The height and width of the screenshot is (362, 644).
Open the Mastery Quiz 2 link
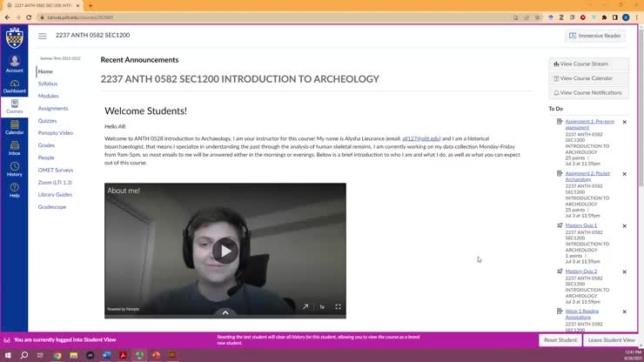click(x=580, y=271)
